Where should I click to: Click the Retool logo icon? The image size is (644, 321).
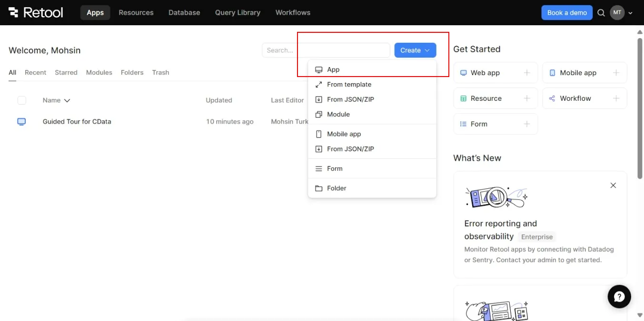[x=14, y=12]
